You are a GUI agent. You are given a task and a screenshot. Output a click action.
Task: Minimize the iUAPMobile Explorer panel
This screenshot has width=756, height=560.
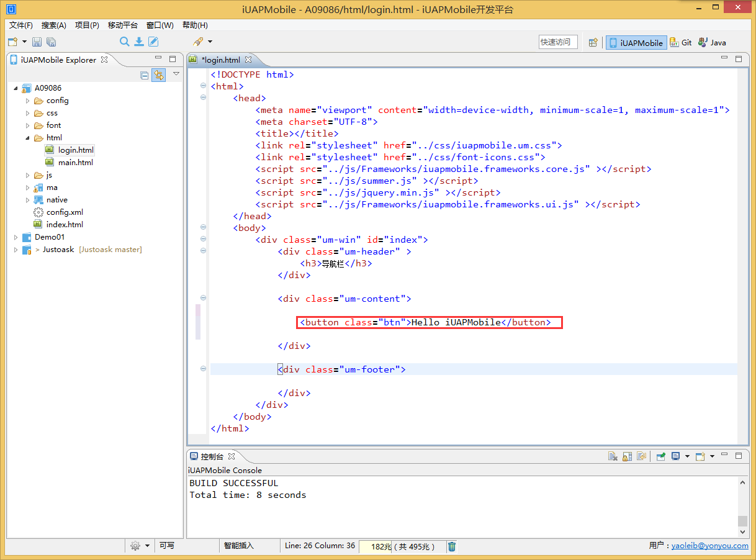tap(158, 59)
